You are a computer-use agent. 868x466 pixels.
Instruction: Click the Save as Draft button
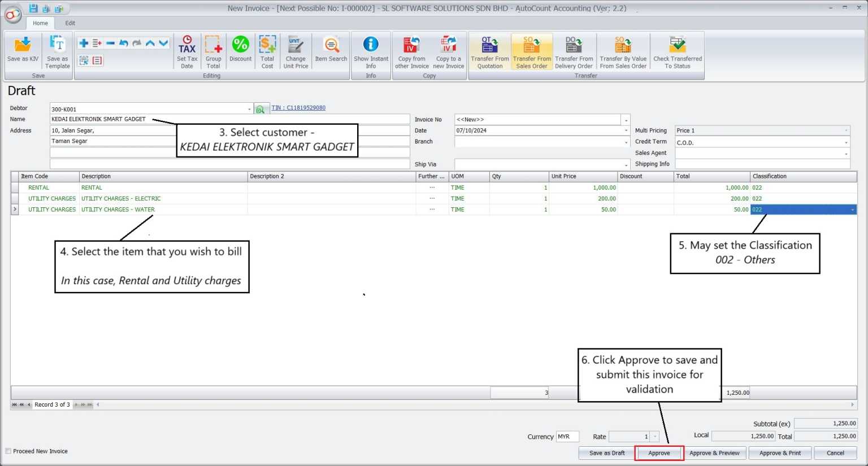coord(607,453)
